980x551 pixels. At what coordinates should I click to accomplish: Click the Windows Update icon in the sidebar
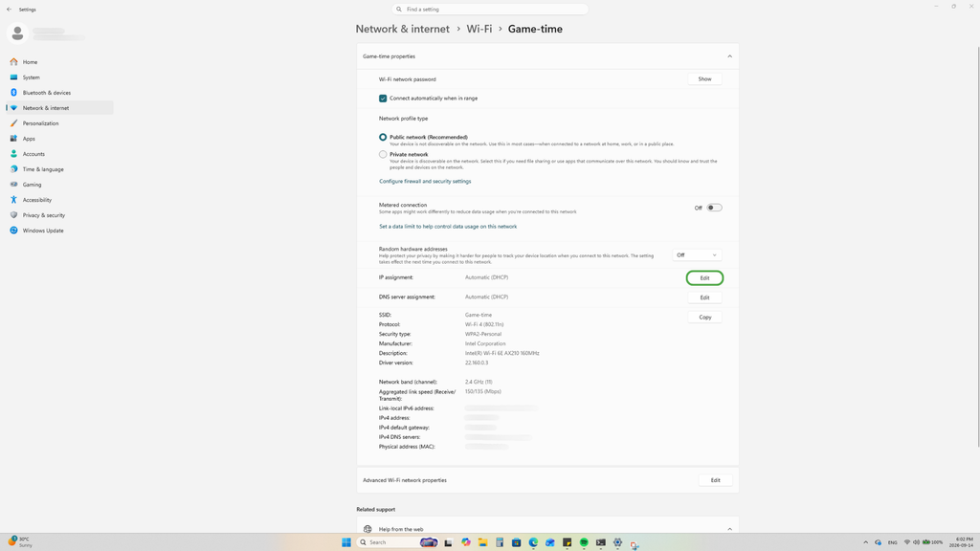13,231
